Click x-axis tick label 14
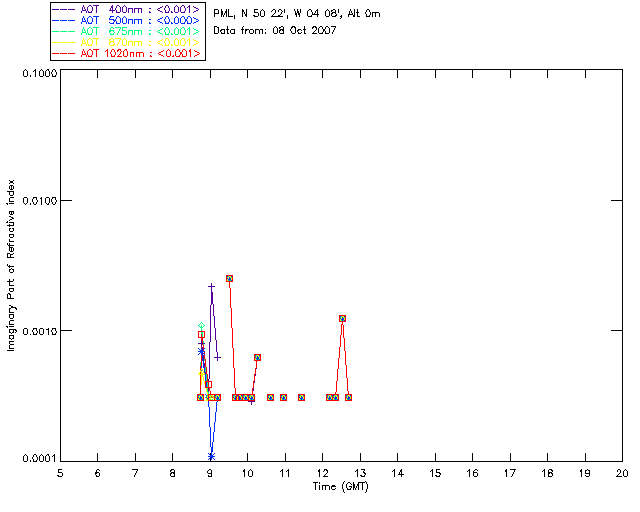The width and height of the screenshot is (640, 512). [398, 473]
